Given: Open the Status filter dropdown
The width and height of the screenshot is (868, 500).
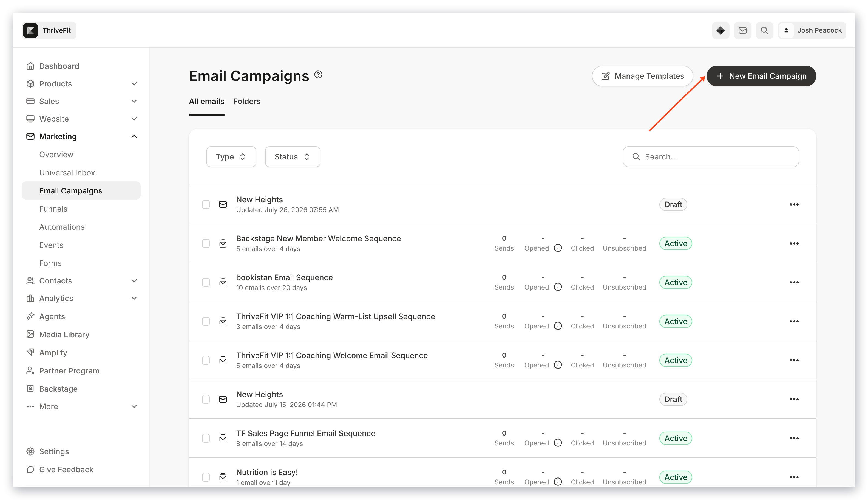Looking at the screenshot, I should click(x=292, y=157).
